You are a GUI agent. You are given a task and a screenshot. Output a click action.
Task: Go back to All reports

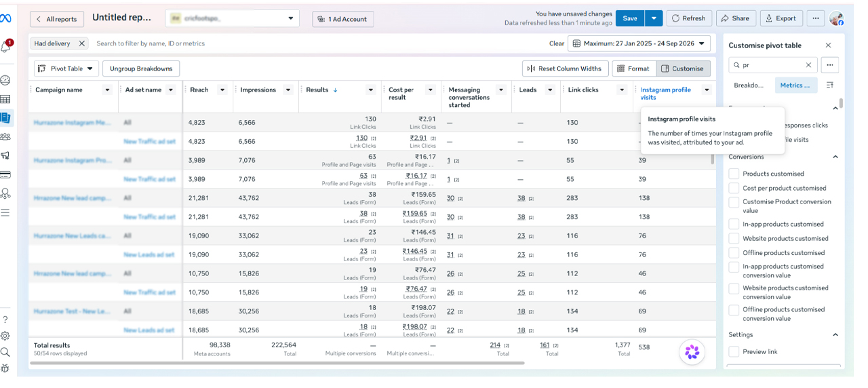[57, 19]
